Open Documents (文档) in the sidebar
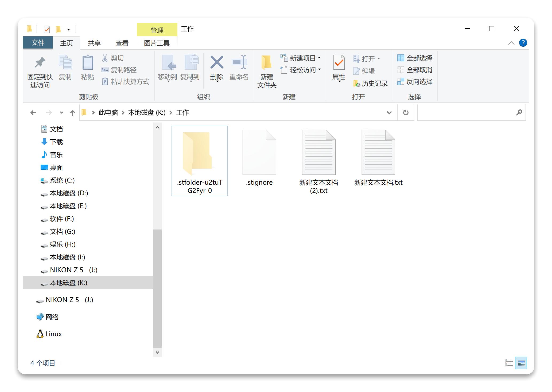Image resolution: width=552 pixels, height=392 pixels. tap(52, 129)
